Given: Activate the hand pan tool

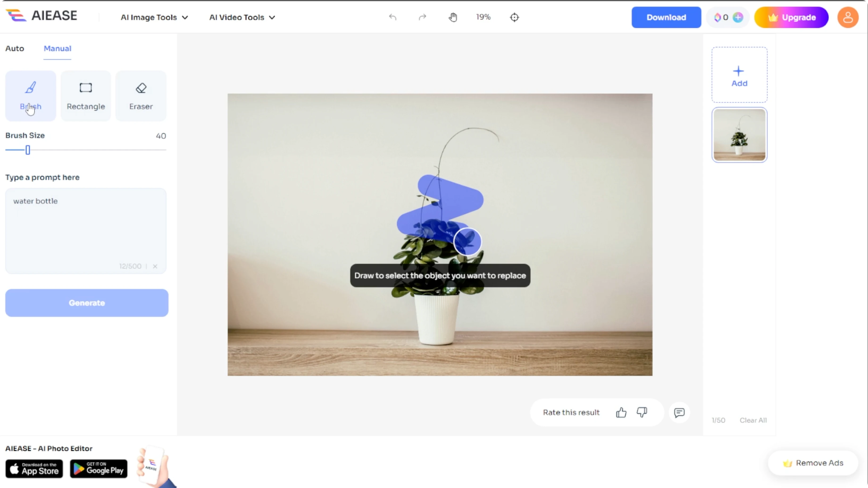Looking at the screenshot, I should click(x=453, y=17).
